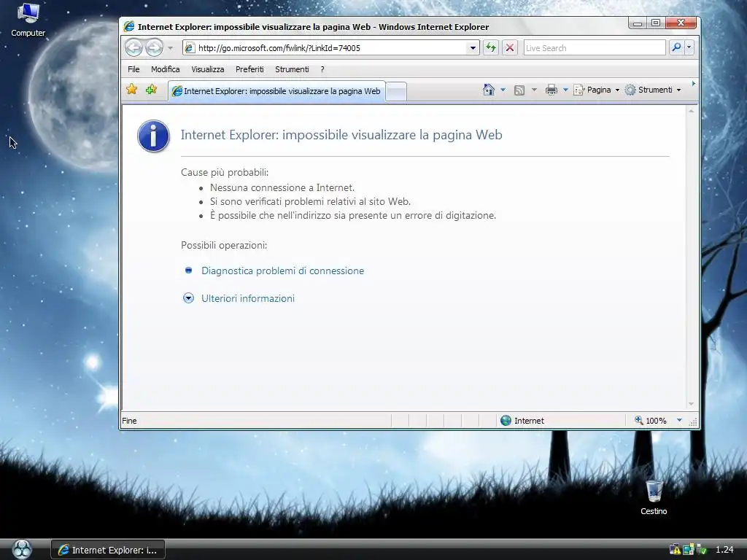
Task: Open the Start menu orb
Action: click(22, 550)
